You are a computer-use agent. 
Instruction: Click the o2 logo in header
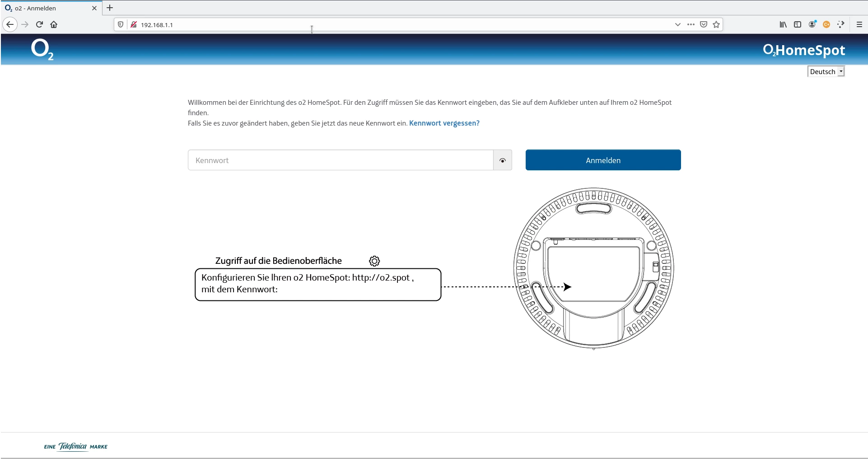click(x=42, y=50)
